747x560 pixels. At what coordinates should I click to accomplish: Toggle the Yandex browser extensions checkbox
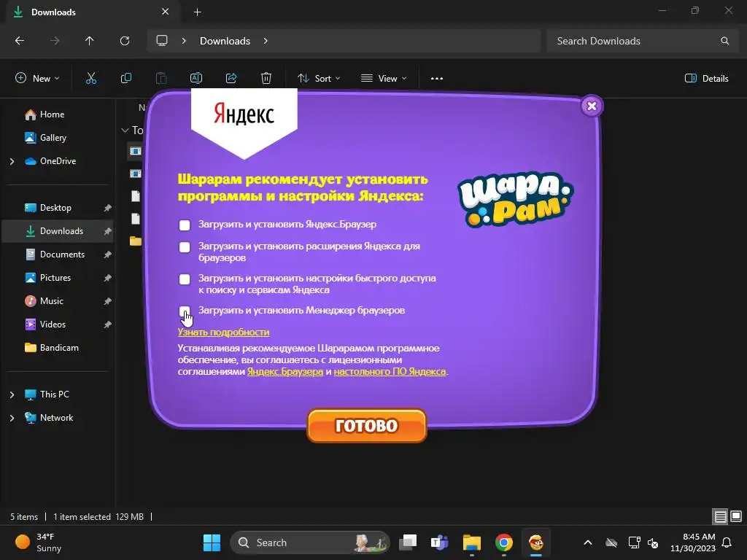185,247
